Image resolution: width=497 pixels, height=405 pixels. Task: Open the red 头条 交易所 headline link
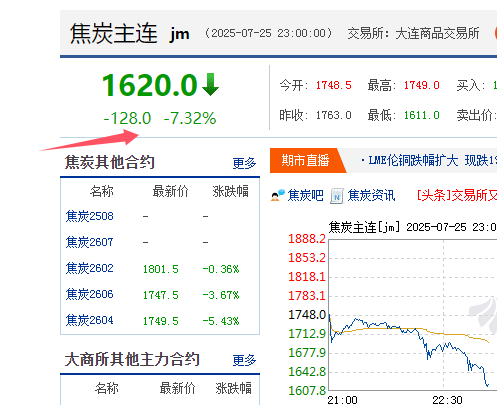[x=457, y=195]
